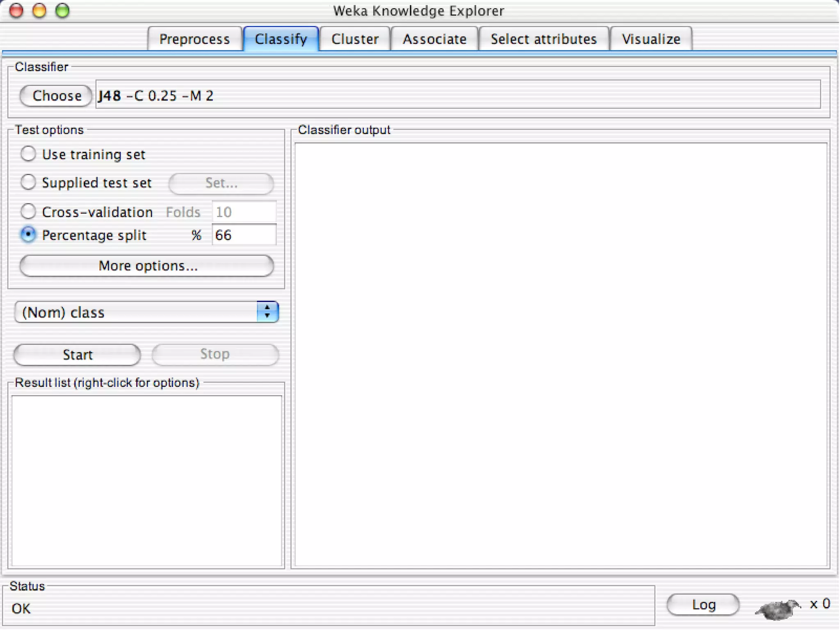Click the class dropdown stepper arrows
This screenshot has width=840, height=630.
point(267,312)
